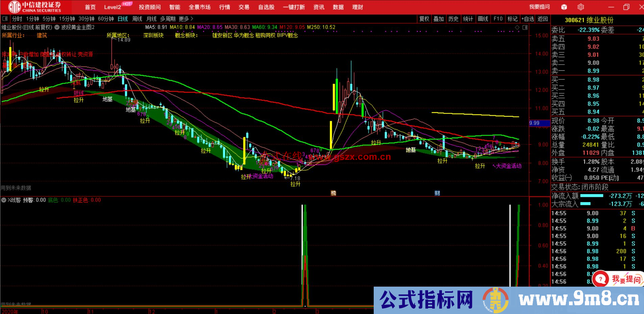Select the 画线 drawing tool
This screenshot has height=314, width=644.
(483, 19)
